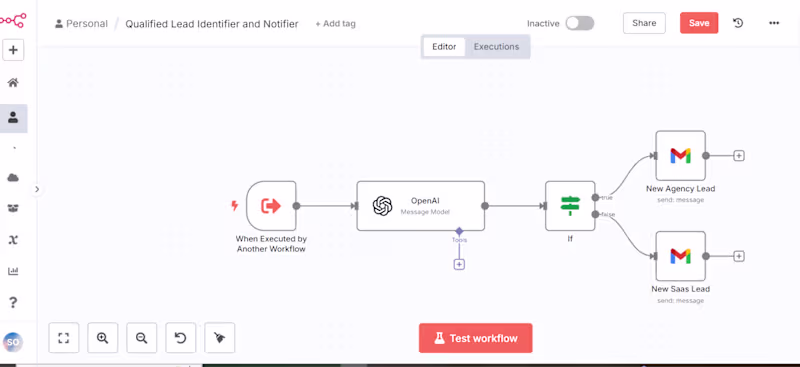Click the workflow name Qualified Lead Identifier and Notifier

pyautogui.click(x=212, y=24)
